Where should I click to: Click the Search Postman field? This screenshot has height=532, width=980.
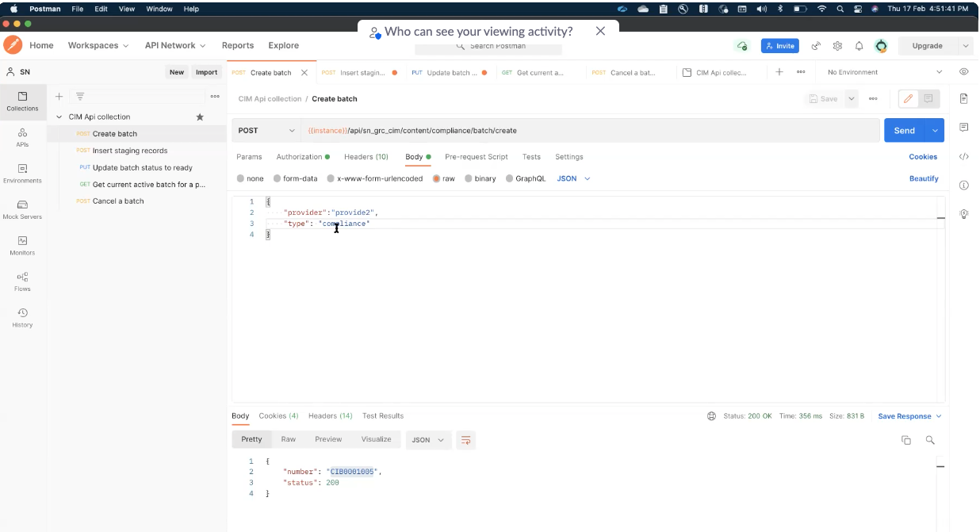click(x=488, y=46)
